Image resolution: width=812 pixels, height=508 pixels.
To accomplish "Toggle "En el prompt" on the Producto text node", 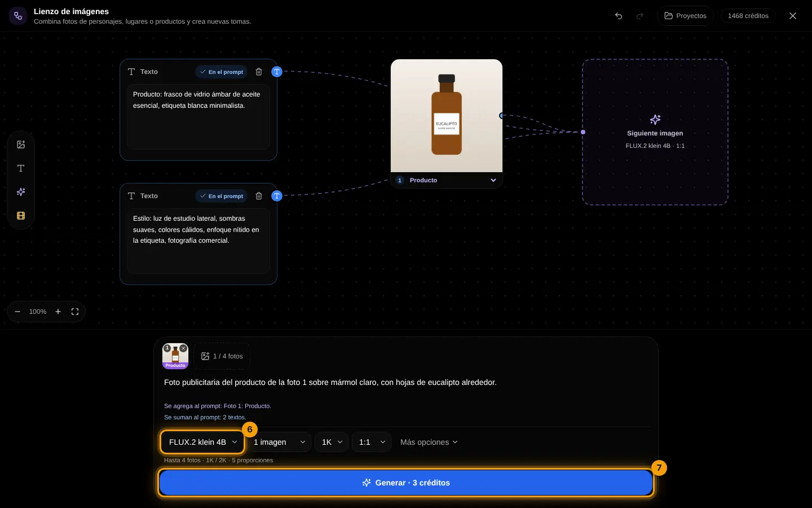I will coord(222,72).
